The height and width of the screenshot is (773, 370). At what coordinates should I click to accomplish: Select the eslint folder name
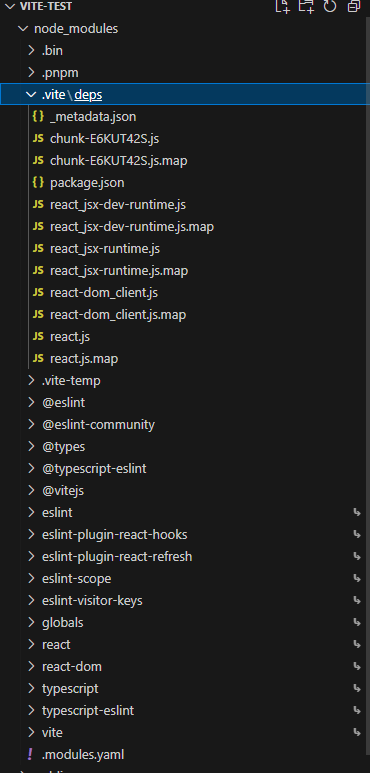pyautogui.click(x=57, y=513)
